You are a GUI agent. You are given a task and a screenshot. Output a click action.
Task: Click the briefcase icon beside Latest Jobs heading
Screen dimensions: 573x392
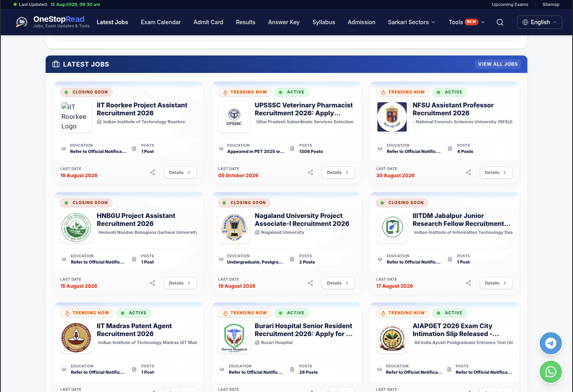pyautogui.click(x=56, y=64)
